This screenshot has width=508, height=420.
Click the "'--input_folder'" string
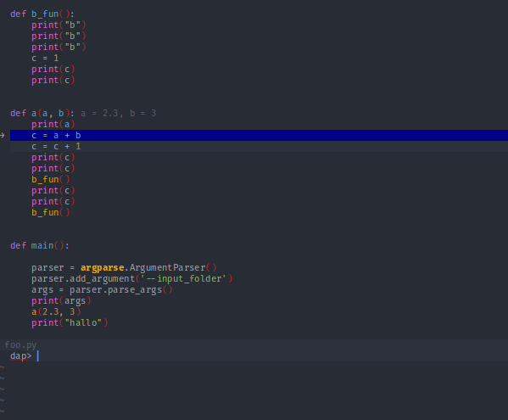pyautogui.click(x=184, y=278)
